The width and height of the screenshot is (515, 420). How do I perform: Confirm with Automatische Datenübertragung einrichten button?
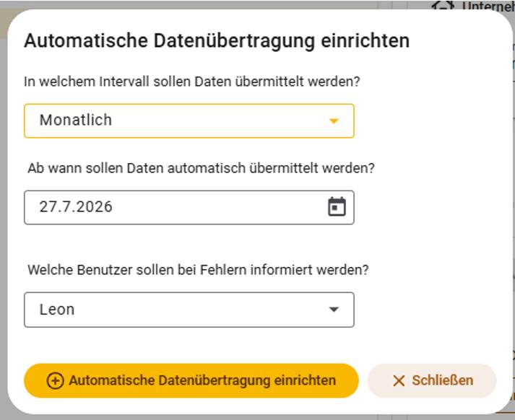191,380
